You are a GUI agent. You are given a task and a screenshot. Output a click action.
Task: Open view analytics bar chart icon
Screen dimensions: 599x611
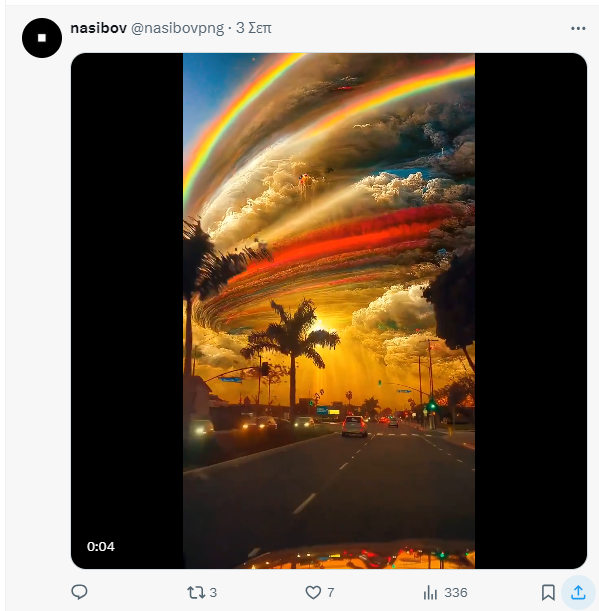click(x=430, y=592)
